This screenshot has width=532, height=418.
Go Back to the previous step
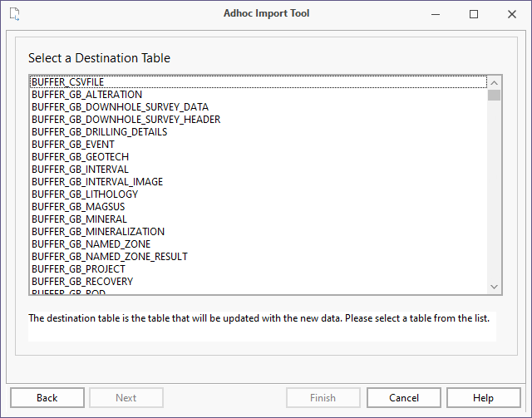coord(47,398)
